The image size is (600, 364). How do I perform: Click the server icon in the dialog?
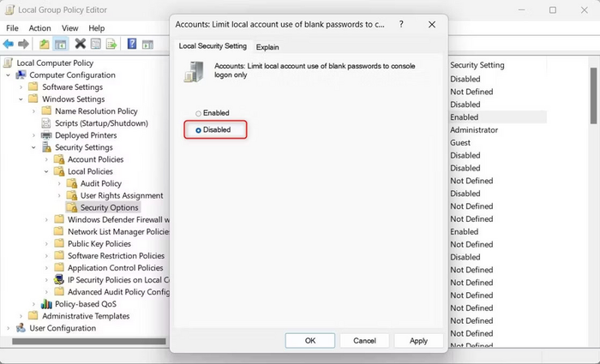(x=194, y=72)
